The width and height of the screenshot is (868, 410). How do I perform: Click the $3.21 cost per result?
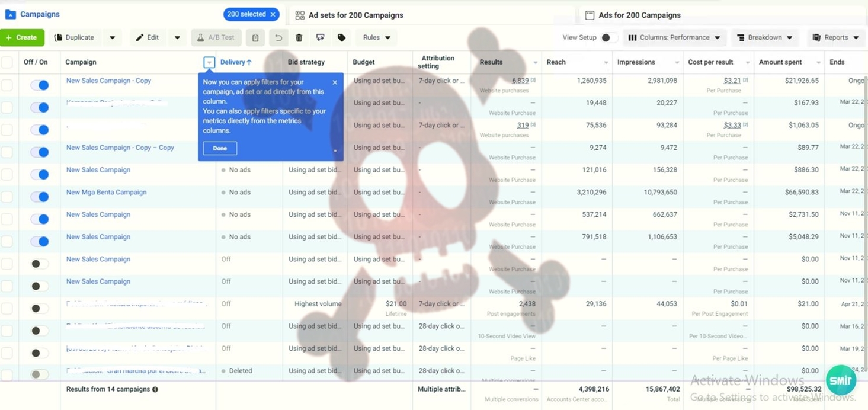tap(732, 81)
